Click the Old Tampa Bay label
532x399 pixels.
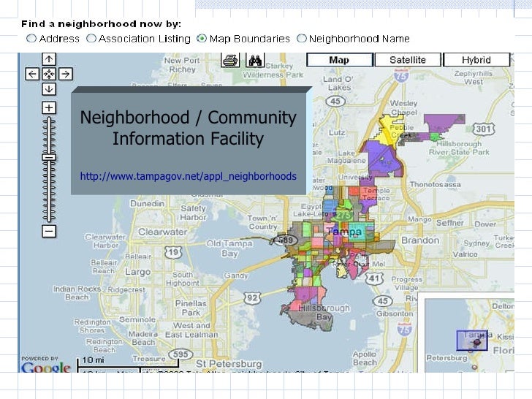[x=229, y=248]
